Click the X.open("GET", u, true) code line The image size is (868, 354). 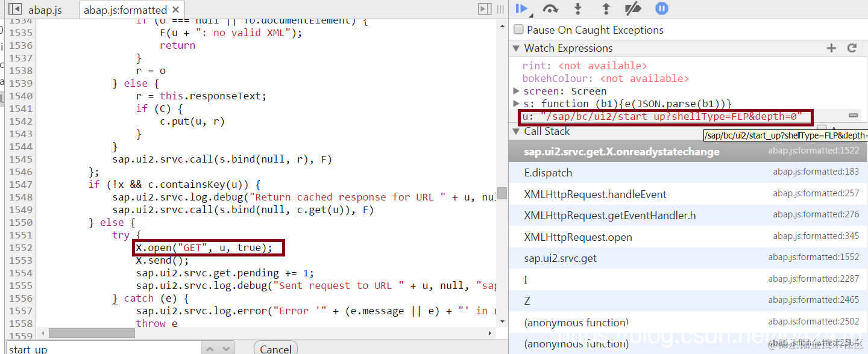[204, 247]
